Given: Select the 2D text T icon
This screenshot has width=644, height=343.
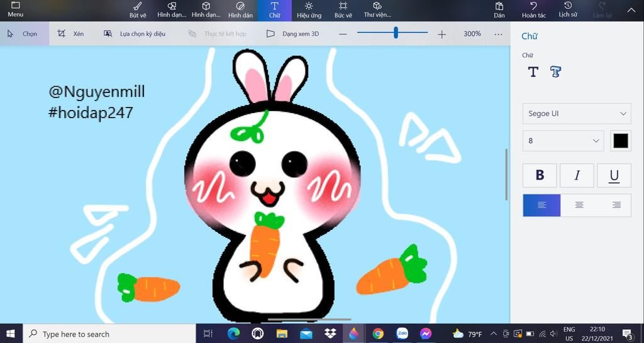Looking at the screenshot, I should click(533, 72).
